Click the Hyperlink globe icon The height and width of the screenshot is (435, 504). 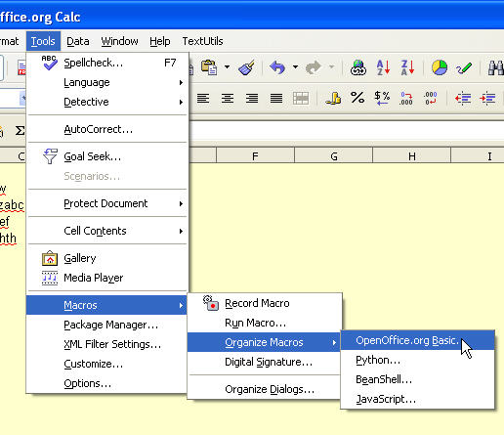358,67
